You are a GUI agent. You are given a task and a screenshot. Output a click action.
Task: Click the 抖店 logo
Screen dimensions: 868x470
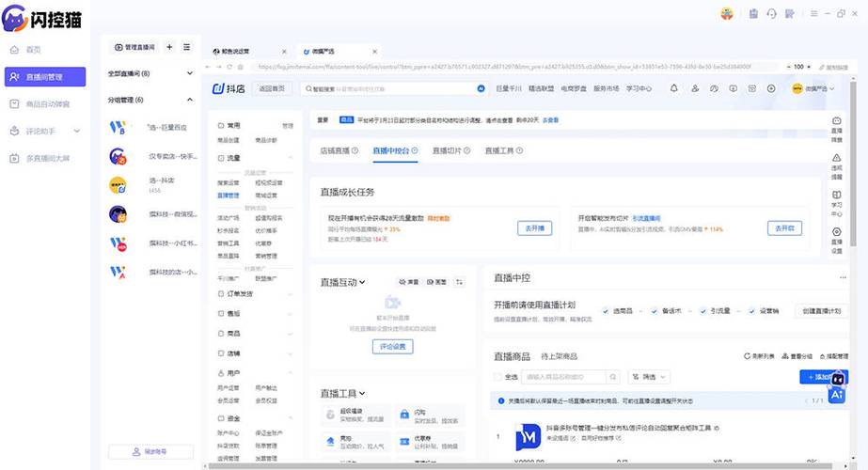tap(229, 88)
